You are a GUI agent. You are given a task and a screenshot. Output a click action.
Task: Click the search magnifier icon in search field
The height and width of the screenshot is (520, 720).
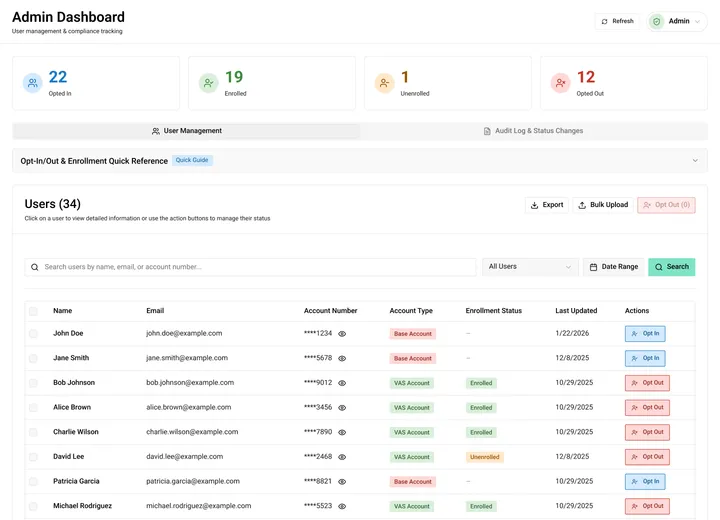click(x=34, y=267)
